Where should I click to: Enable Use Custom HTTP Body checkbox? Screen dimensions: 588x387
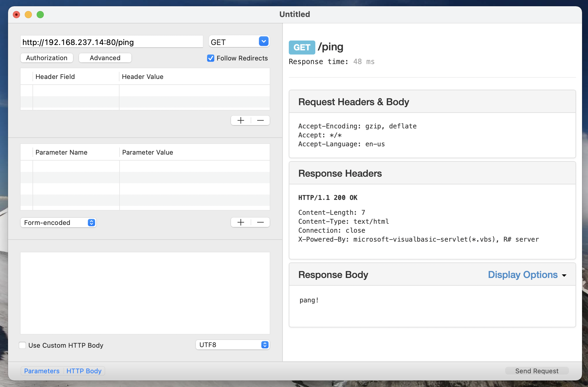(x=22, y=345)
